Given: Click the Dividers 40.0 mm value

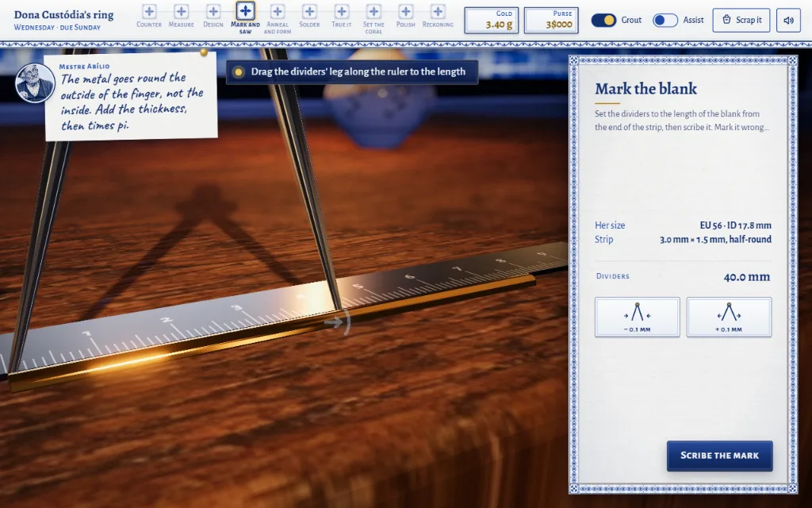Looking at the screenshot, I should tap(747, 277).
